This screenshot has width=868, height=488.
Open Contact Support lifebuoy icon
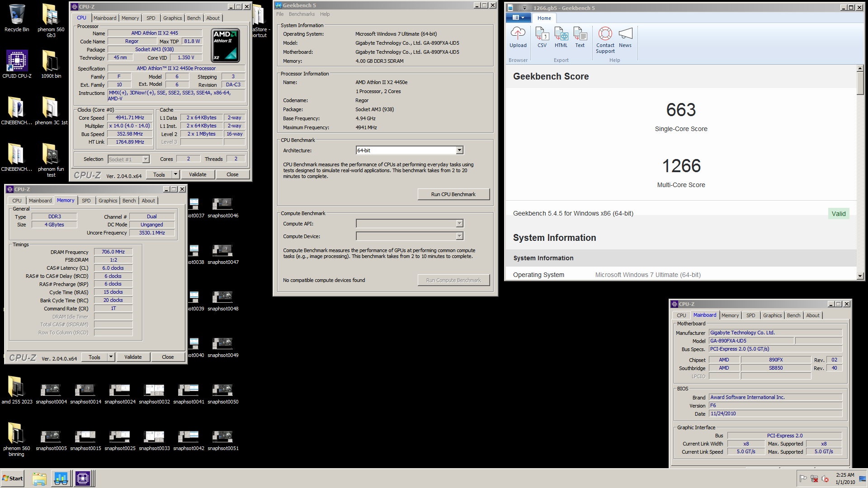click(x=605, y=40)
